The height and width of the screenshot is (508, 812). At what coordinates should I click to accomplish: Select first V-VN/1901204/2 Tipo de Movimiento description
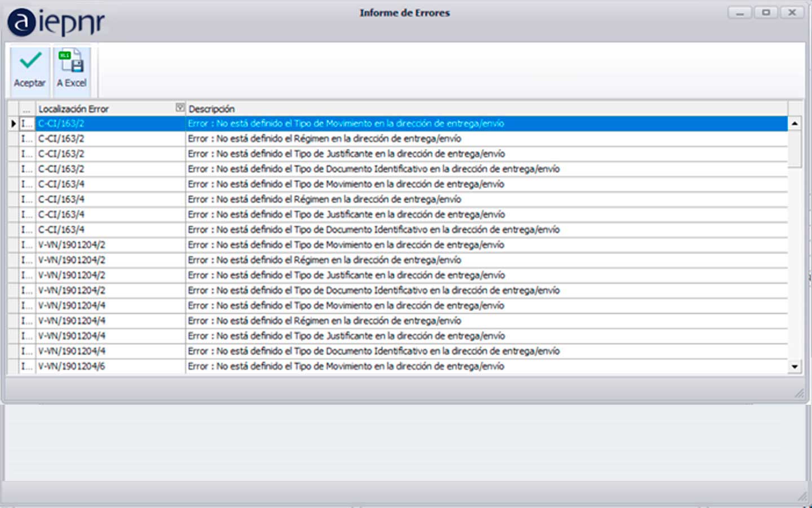pyautogui.click(x=346, y=245)
